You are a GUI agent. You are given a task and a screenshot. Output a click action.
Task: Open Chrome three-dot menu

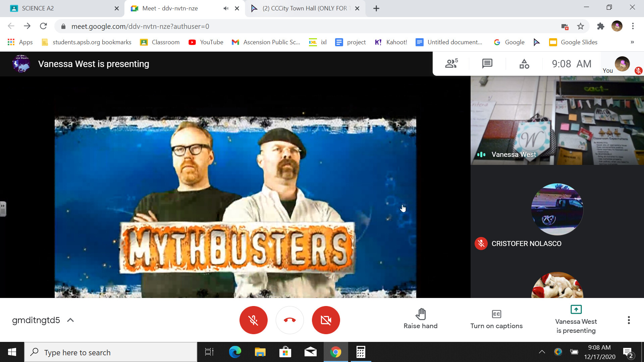click(633, 26)
